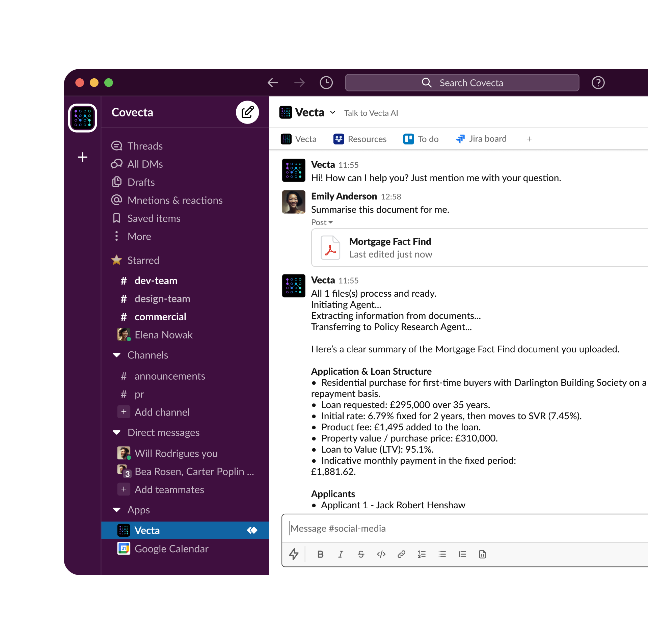
Task: Open the Jira board tab
Action: click(x=481, y=139)
